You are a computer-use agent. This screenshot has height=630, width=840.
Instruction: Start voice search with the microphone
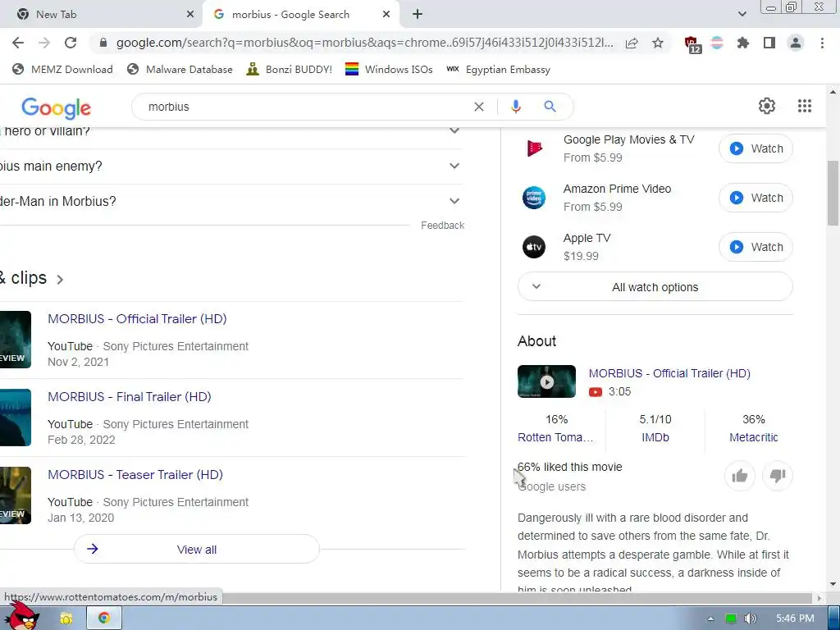point(515,107)
